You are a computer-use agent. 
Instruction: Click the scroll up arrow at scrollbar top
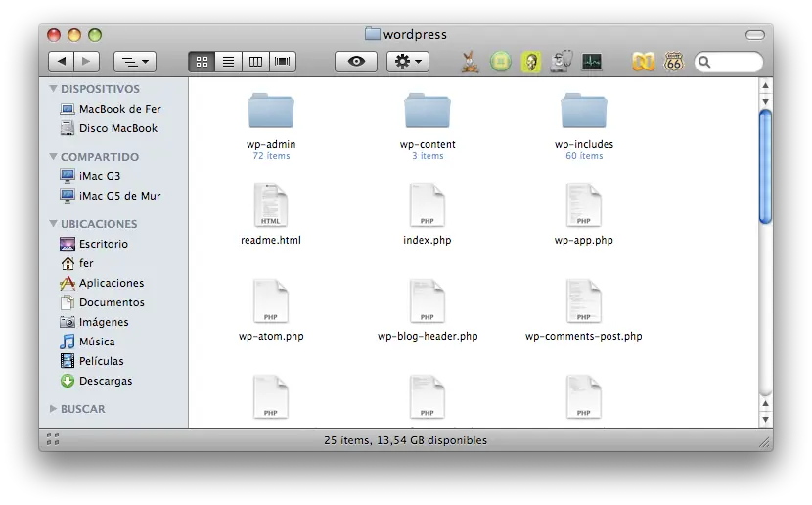[765, 85]
